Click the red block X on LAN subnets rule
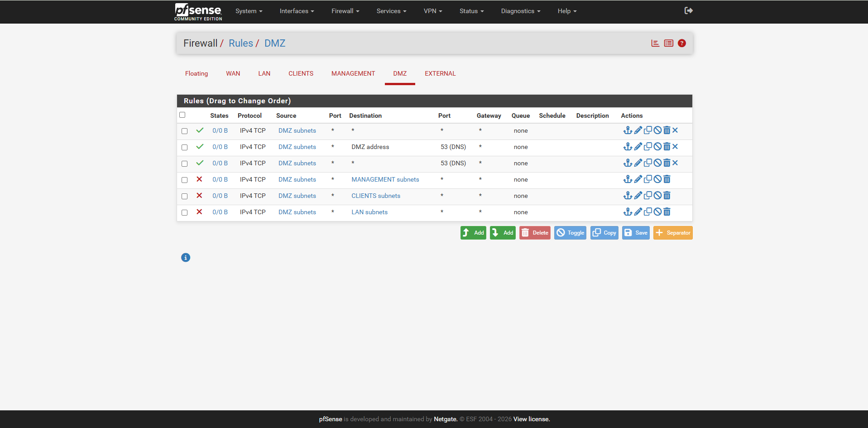The height and width of the screenshot is (428, 868). 199,212
